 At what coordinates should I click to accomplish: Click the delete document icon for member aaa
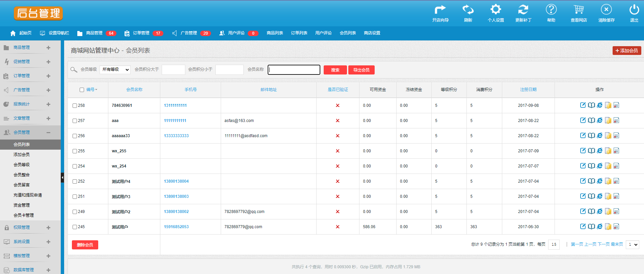pyautogui.click(x=616, y=120)
